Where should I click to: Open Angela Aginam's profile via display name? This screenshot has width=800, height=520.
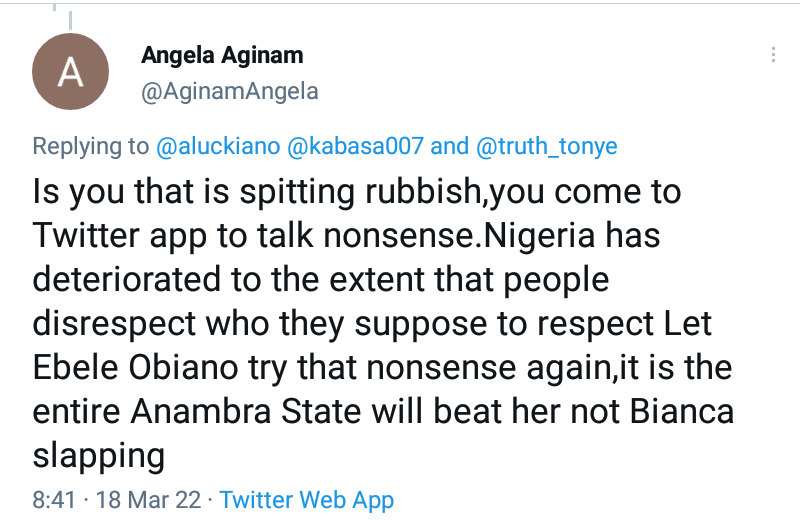[x=222, y=55]
